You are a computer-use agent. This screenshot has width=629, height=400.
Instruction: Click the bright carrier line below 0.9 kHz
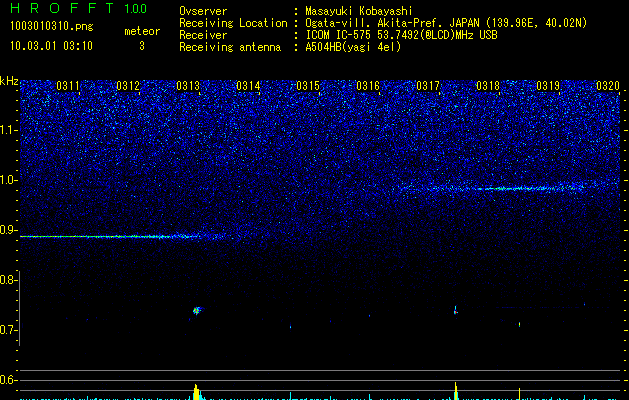[x=122, y=236]
